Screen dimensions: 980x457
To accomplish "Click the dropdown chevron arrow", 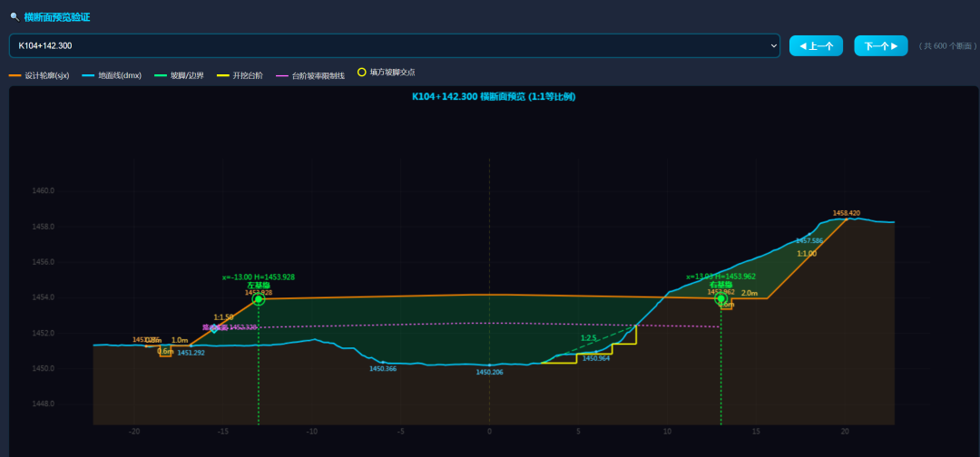I will click(774, 45).
